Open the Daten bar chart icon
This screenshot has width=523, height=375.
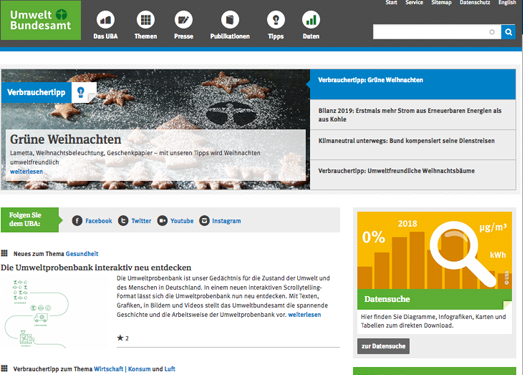click(x=311, y=20)
